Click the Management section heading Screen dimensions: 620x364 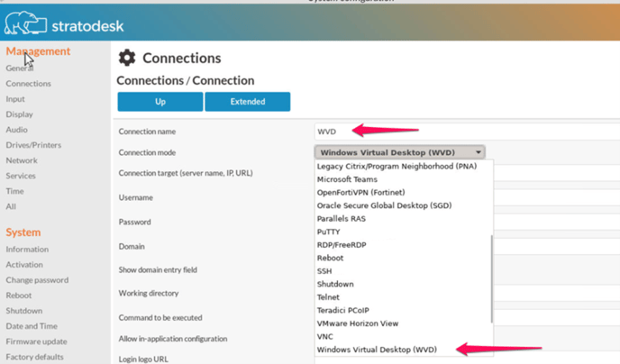(x=38, y=51)
